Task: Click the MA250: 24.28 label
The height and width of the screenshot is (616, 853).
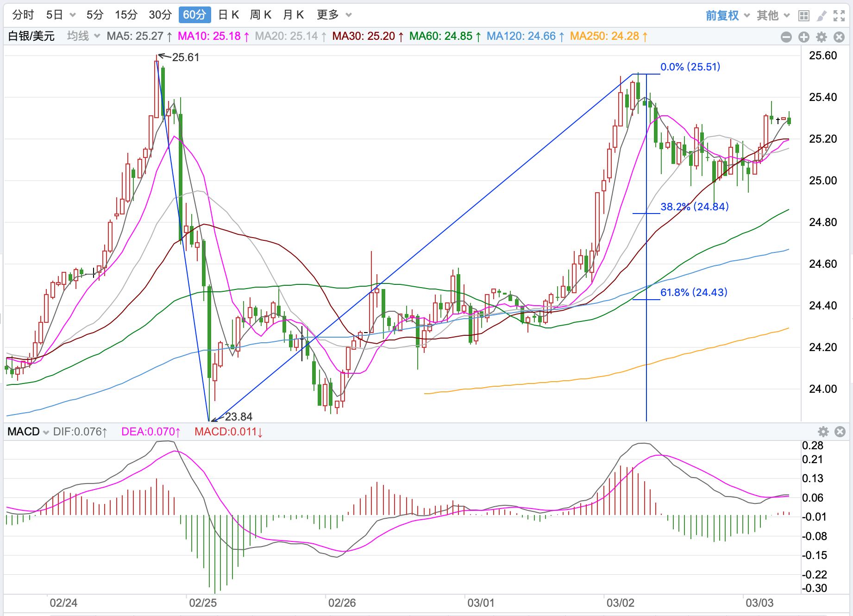Action: pyautogui.click(x=609, y=36)
